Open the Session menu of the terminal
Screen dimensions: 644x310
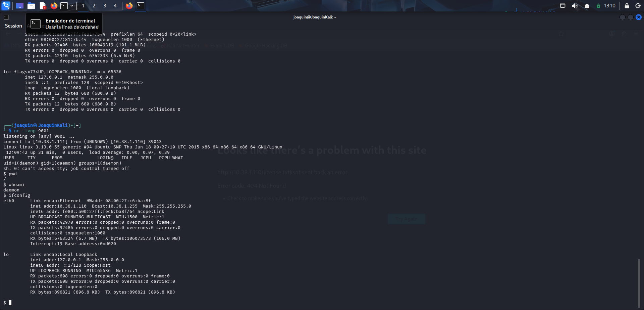(13, 26)
